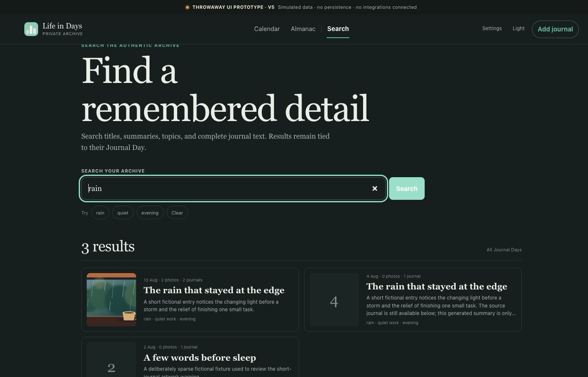Click '4 Aug · 0 photos · 1 journal' text
Viewport: 588px width, 377px height.
pyautogui.click(x=394, y=276)
